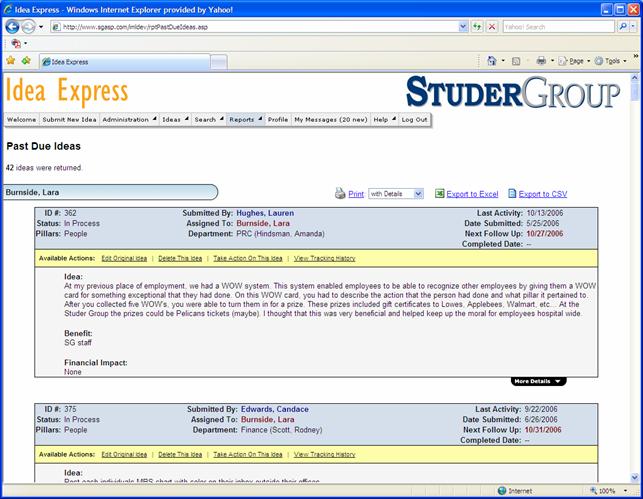The width and height of the screenshot is (643, 499).
Task: Open the Reports menu
Action: tap(245, 119)
